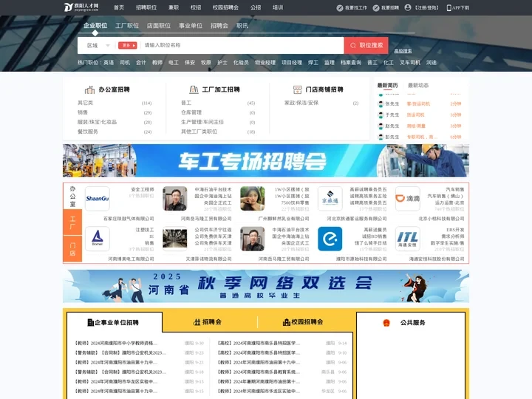Click 我要找工作 icon link
Viewport: 532px width, 399px height.
340,8
